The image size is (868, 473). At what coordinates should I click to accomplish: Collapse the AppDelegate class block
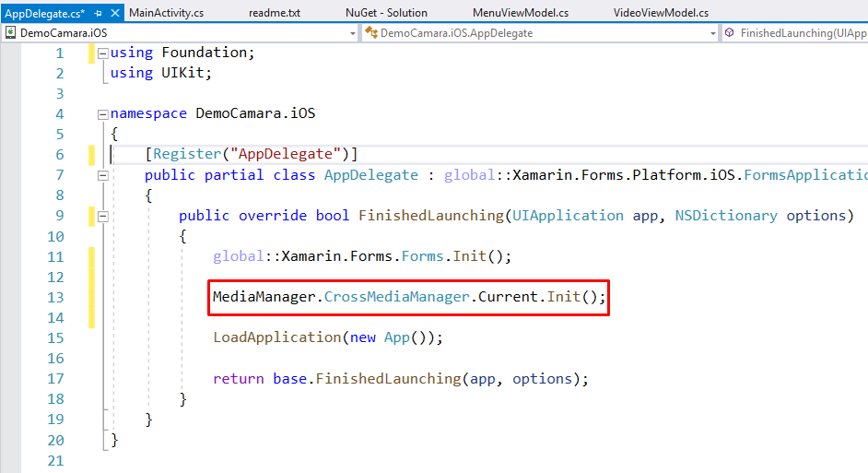tap(102, 175)
